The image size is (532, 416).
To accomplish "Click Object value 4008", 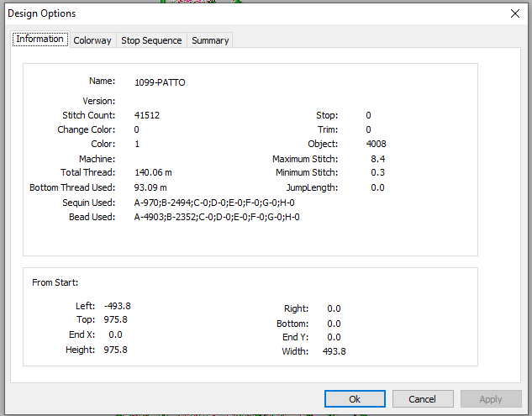I will 376,144.
